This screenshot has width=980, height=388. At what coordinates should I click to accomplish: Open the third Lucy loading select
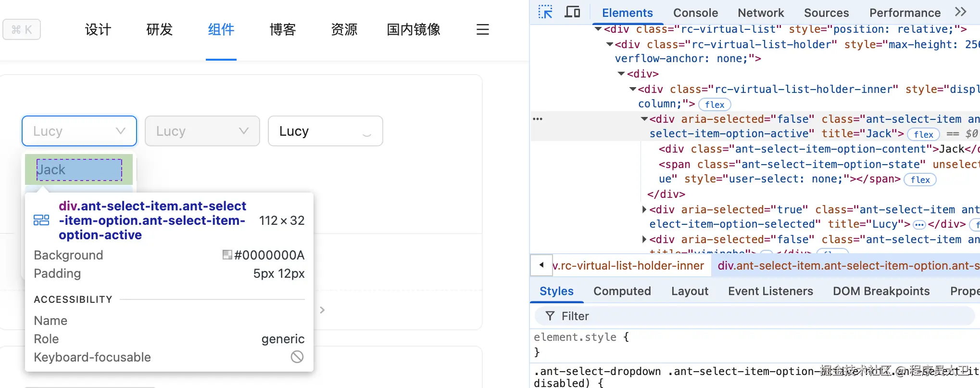(x=325, y=131)
